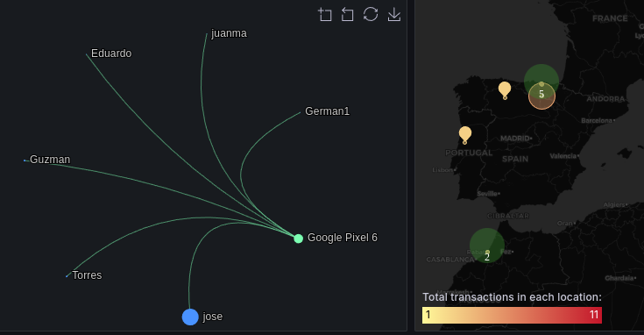Click the cluster marker labeled 5
Screen dimensions: 644x335
[541, 96]
